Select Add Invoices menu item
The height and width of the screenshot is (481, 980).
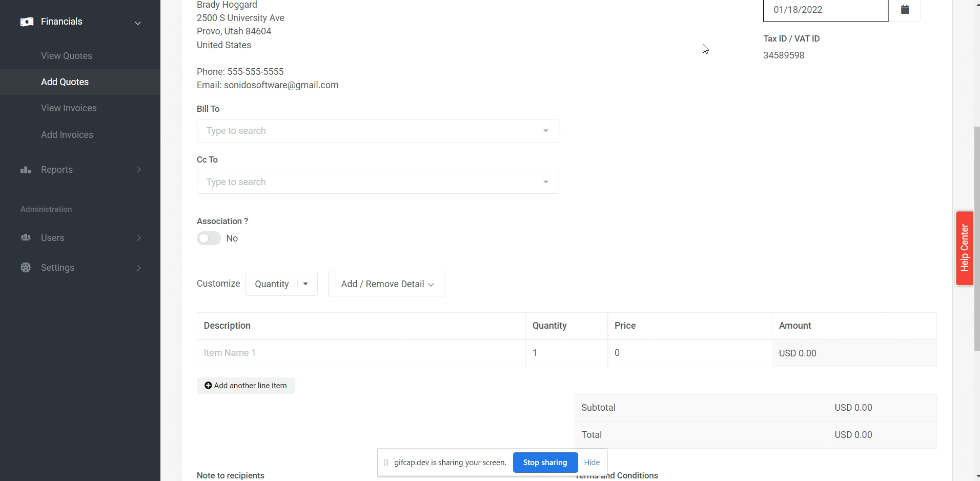tap(67, 135)
